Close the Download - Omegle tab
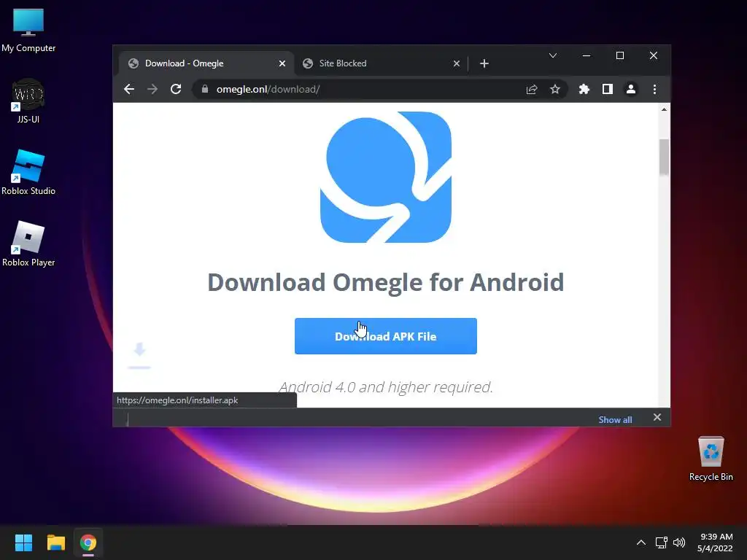Viewport: 747px width, 560px height. pyautogui.click(x=282, y=63)
